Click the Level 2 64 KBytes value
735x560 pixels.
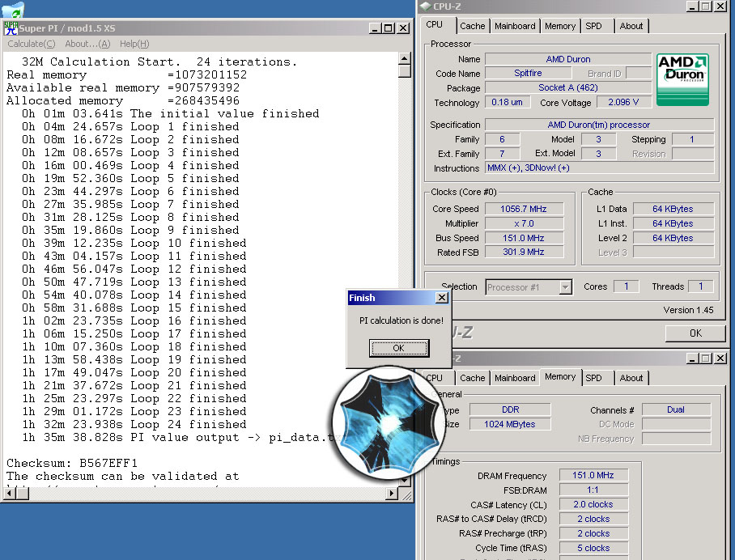pyautogui.click(x=673, y=238)
